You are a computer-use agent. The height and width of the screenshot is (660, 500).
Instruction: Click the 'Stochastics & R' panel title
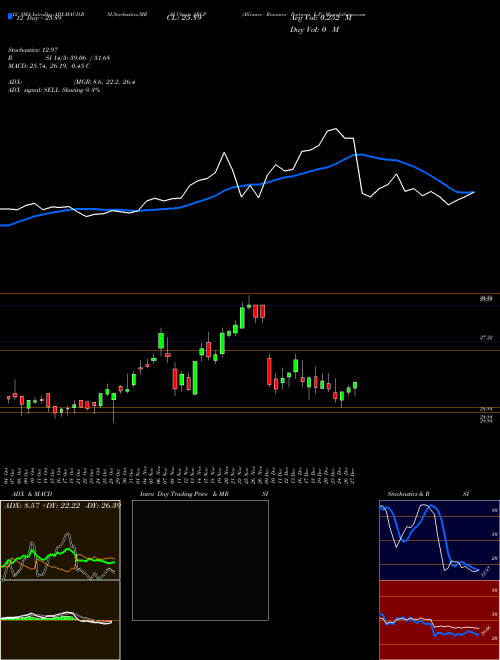click(x=408, y=494)
